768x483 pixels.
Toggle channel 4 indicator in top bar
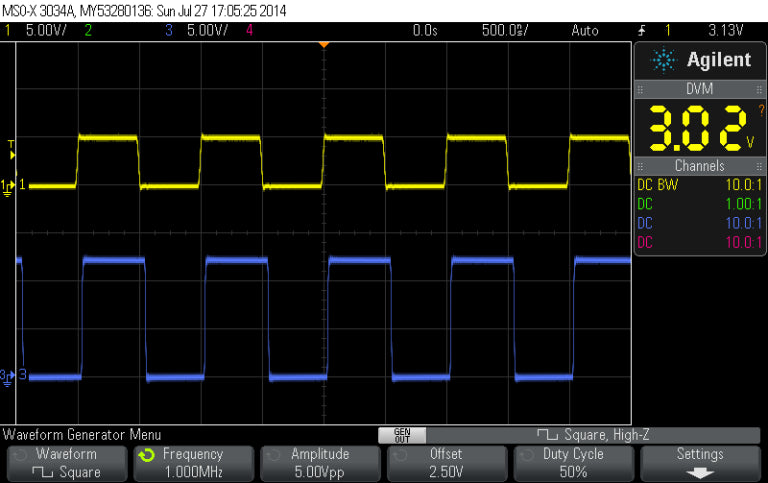[x=249, y=30]
